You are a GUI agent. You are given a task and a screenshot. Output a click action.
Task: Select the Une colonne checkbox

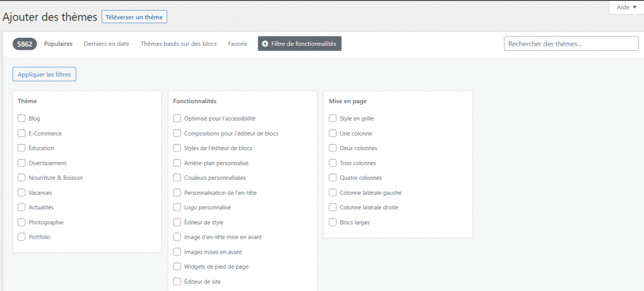(x=333, y=133)
